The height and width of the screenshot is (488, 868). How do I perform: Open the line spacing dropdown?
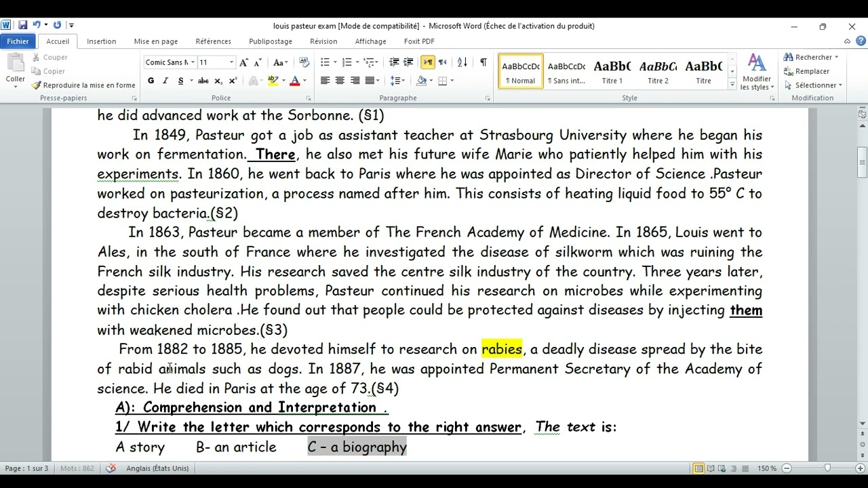(x=398, y=81)
